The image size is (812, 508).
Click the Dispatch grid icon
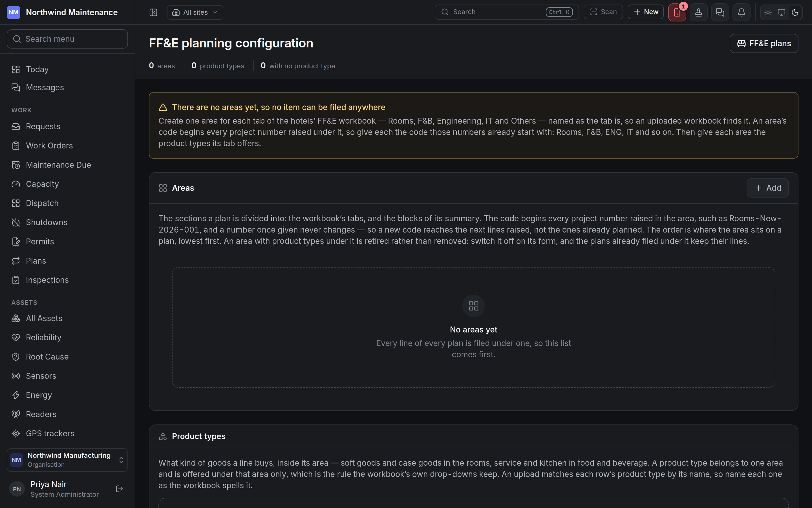[16, 203]
